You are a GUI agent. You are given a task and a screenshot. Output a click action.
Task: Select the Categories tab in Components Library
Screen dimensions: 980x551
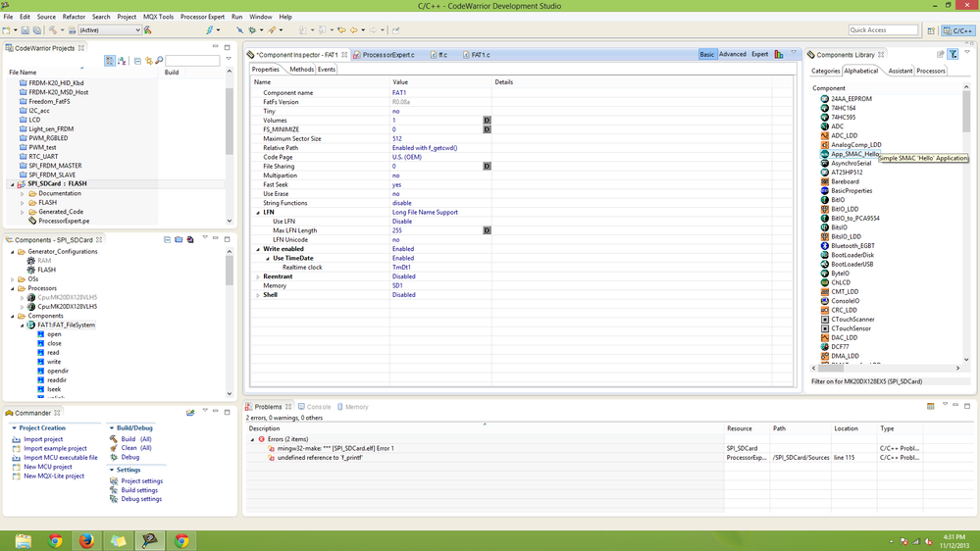pos(825,72)
